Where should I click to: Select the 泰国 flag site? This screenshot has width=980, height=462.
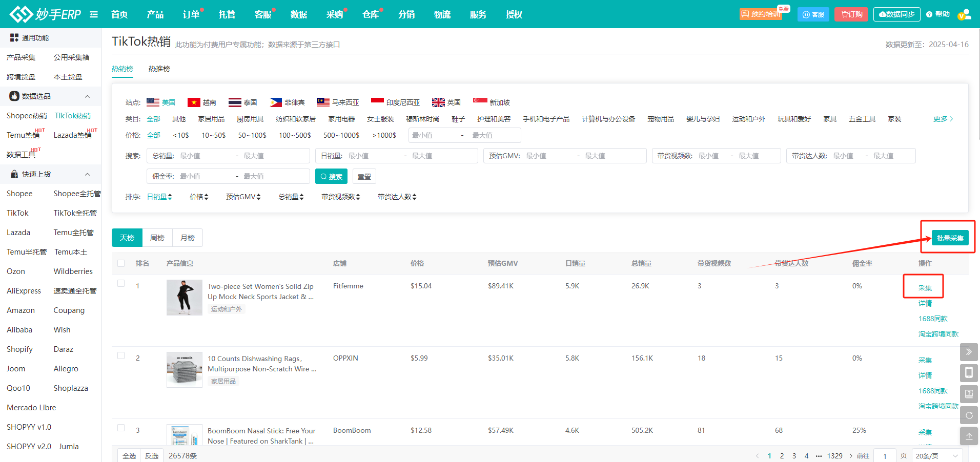[243, 102]
